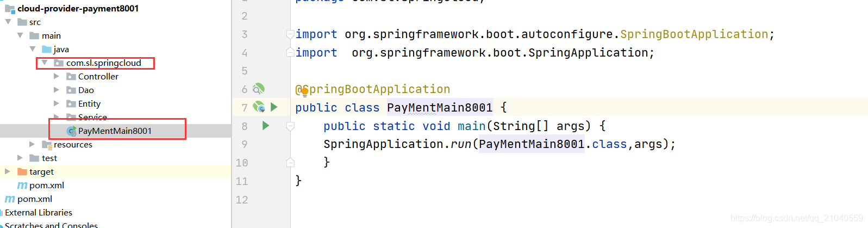Select the PayMentMain8001 class file
868x228 pixels.
[115, 131]
